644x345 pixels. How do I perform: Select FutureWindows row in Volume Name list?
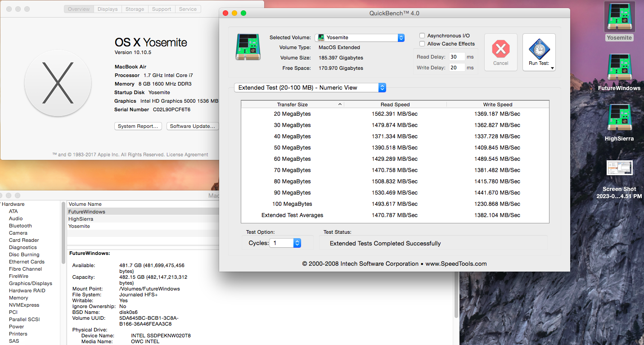(143, 212)
